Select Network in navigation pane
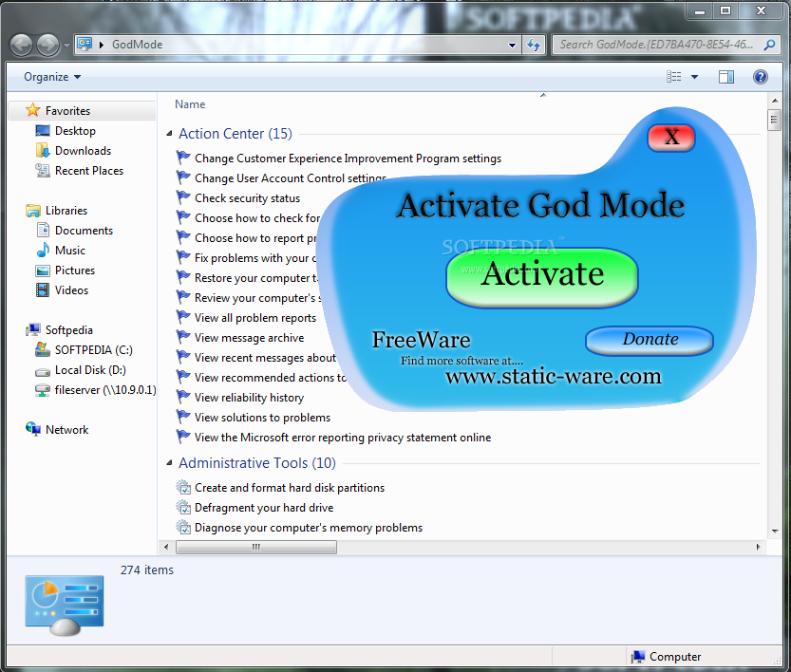Image resolution: width=791 pixels, height=672 pixels. (66, 430)
